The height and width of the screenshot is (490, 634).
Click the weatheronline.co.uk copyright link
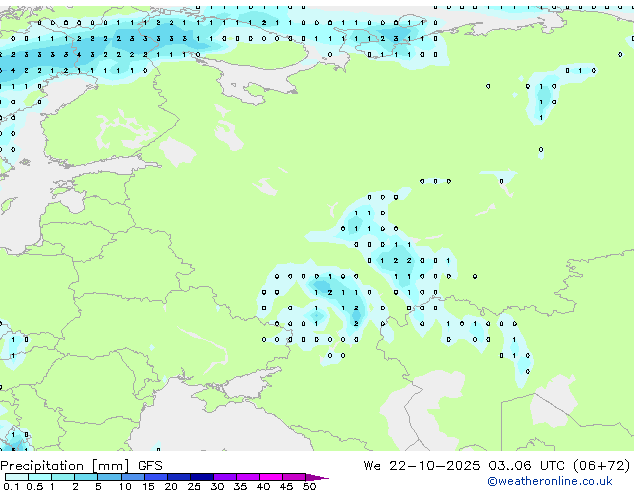[550, 481]
